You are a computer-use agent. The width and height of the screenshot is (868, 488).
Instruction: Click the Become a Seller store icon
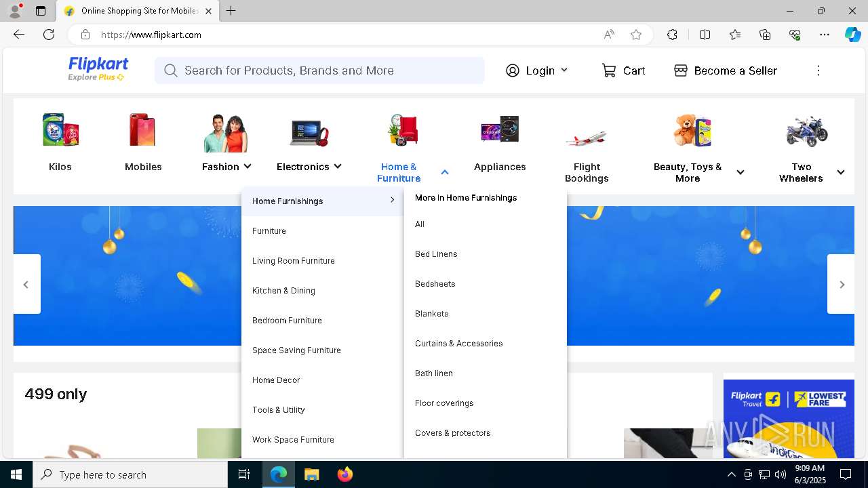point(681,70)
